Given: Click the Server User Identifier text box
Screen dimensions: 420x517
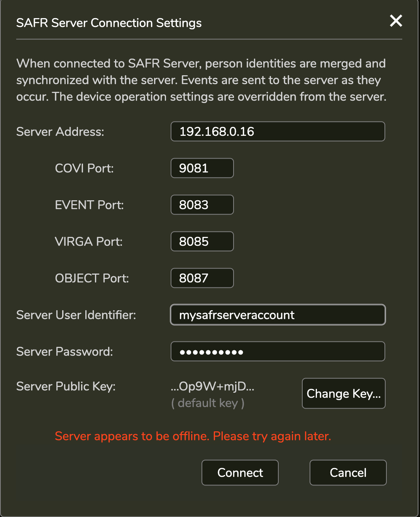Looking at the screenshot, I should coord(278,315).
